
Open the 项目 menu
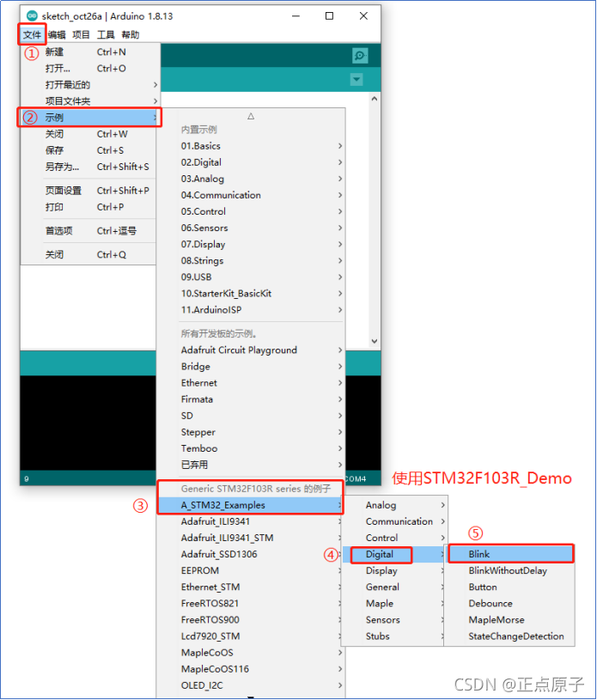82,35
